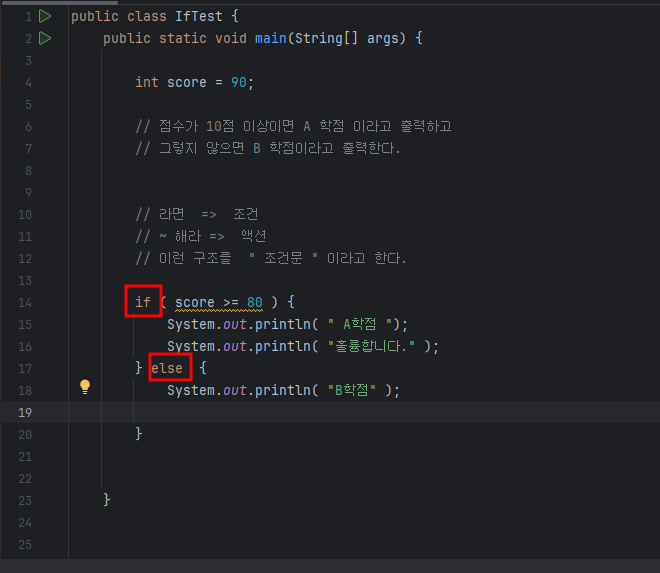Select line number 14 in the gutter

point(25,303)
